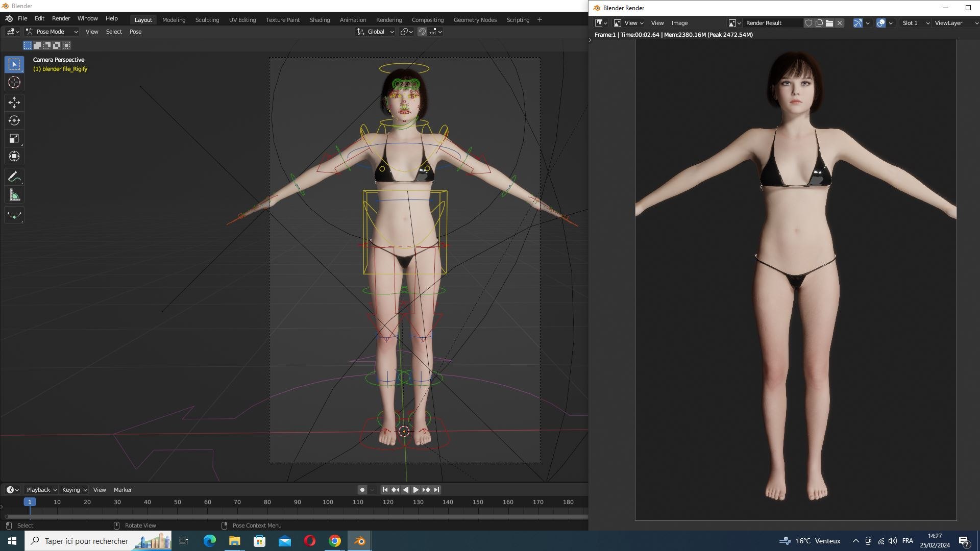Open the pivot point dropdown
The width and height of the screenshot is (980, 551).
406,32
